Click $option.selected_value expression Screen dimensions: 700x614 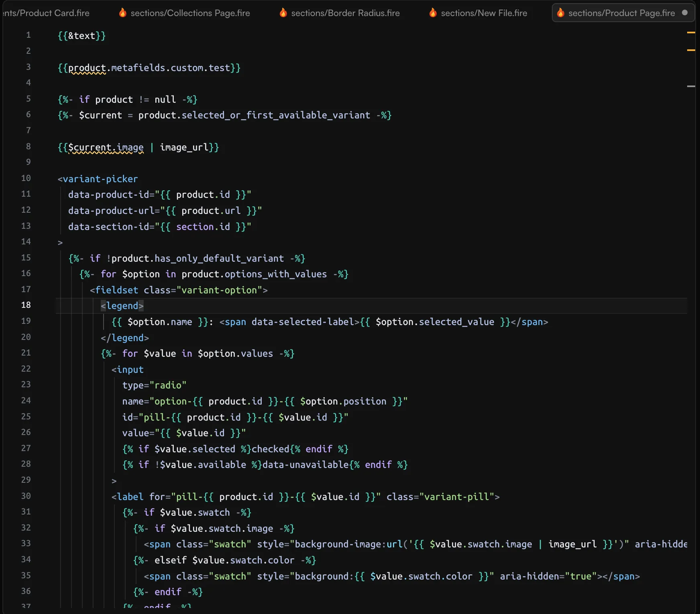pos(435,322)
